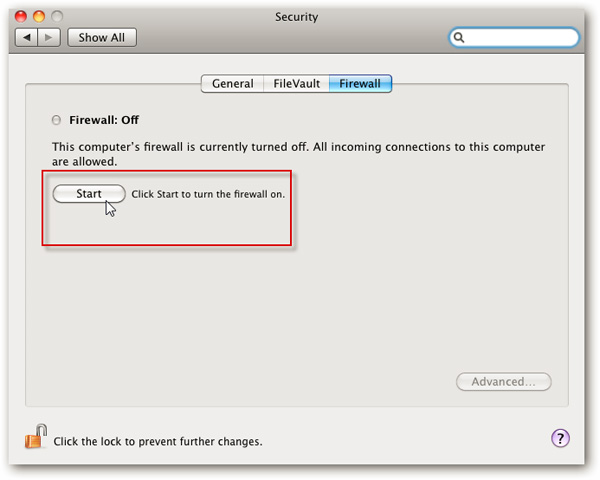Open the FileVault tab
The height and width of the screenshot is (480, 600).
297,84
